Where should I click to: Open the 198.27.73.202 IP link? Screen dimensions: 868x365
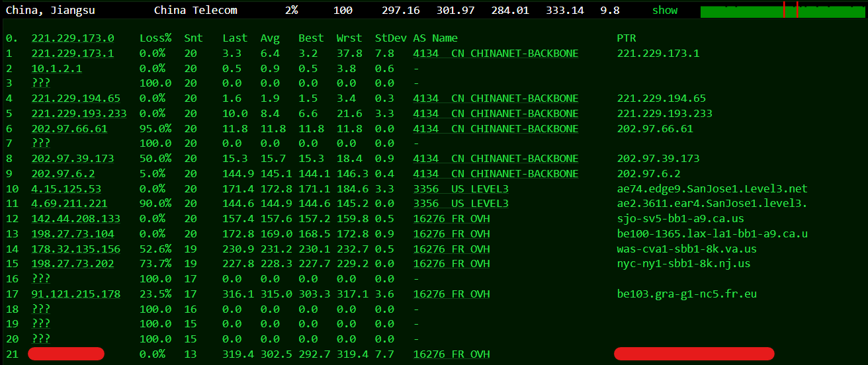point(73,264)
